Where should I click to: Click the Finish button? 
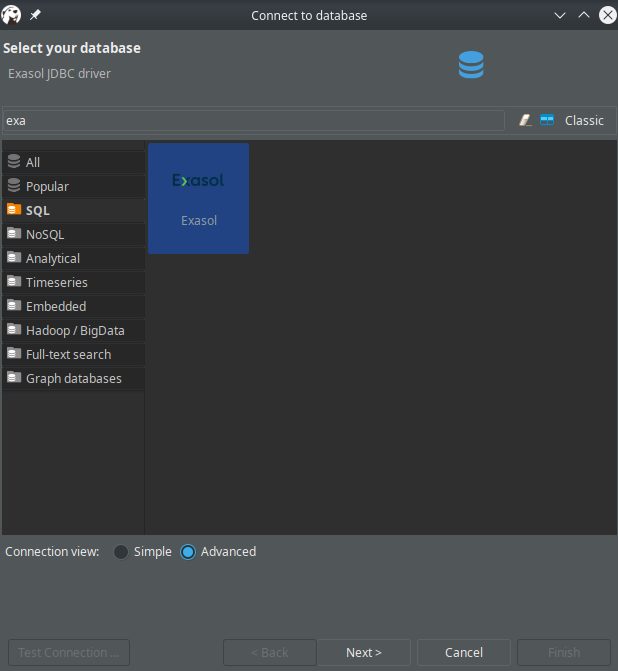564,652
